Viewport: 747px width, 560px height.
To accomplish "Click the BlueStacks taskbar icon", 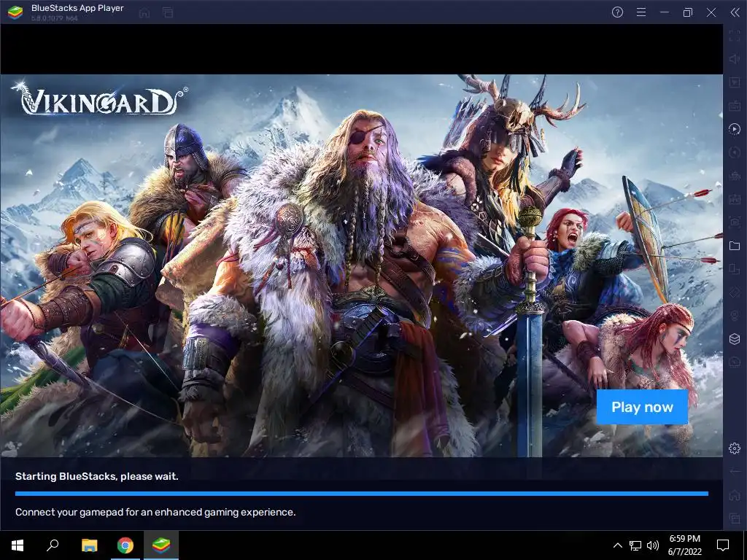I will click(x=161, y=545).
